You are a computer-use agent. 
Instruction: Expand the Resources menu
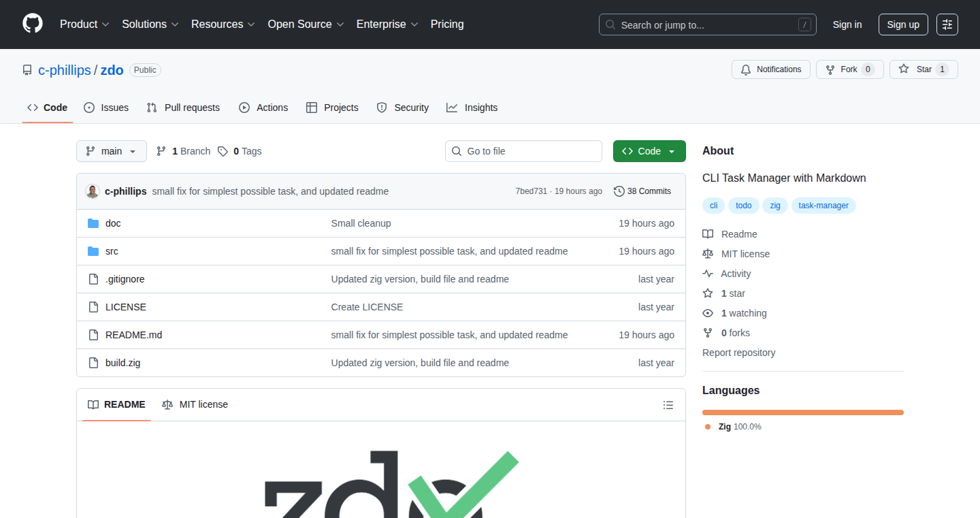click(223, 24)
